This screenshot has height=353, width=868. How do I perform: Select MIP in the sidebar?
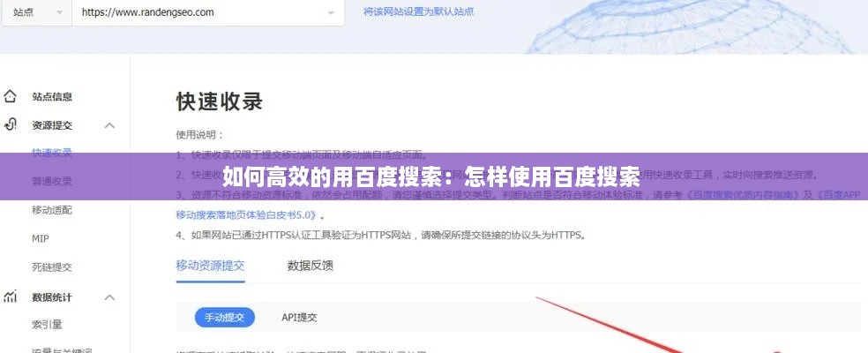[x=41, y=239]
